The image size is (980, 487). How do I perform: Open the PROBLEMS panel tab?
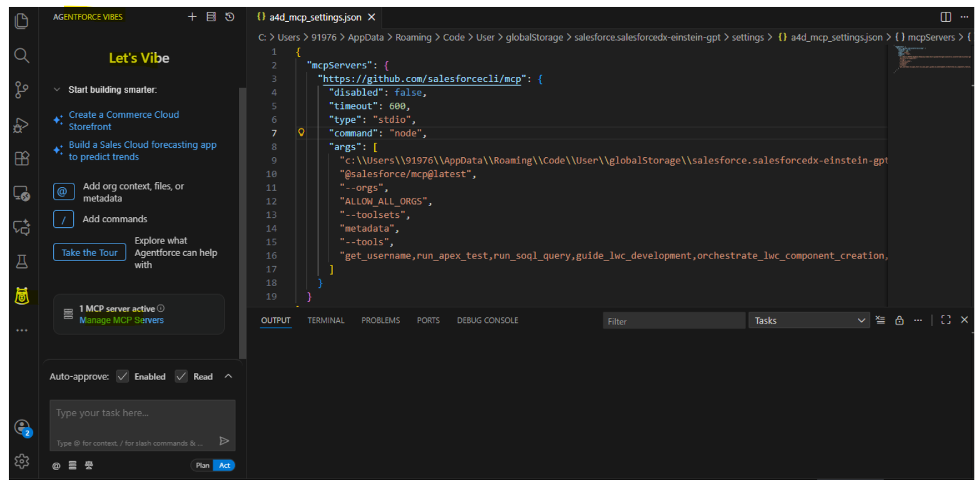coord(380,320)
